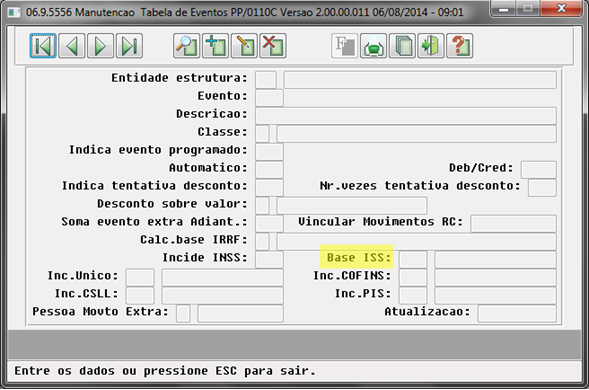This screenshot has height=390, width=589.
Task: Click the Inc.Unico description field
Action: click(223, 278)
